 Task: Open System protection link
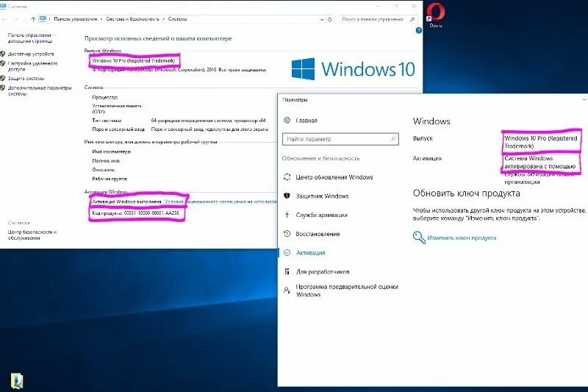click(x=26, y=79)
